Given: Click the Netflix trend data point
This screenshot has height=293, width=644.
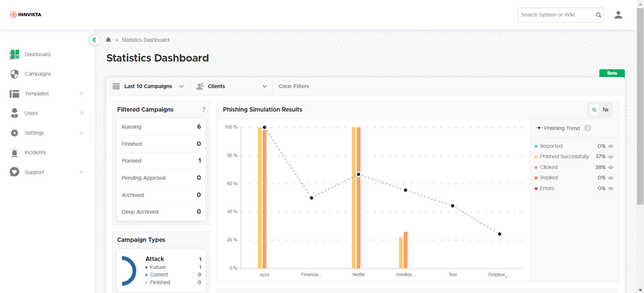Looking at the screenshot, I should click(x=358, y=175).
